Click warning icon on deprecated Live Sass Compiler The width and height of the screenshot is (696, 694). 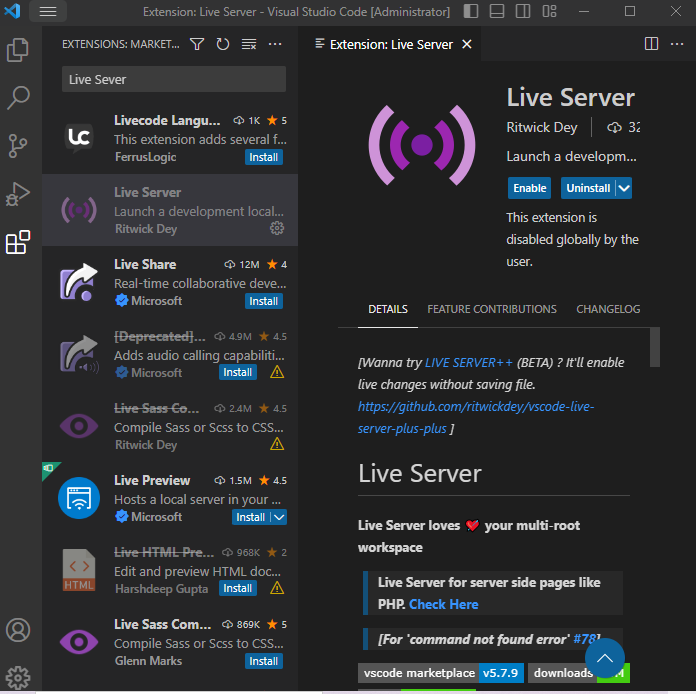click(277, 444)
